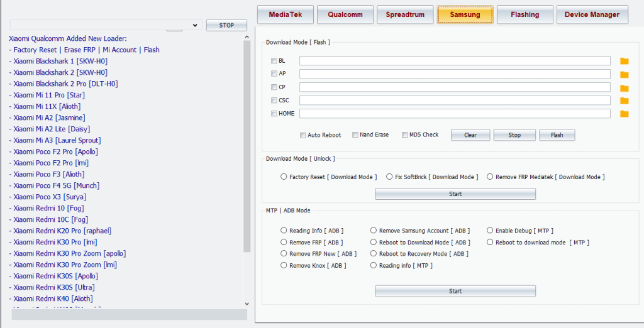Select Factory Reset [Download Mode] radio button
Screen dimensions: 644x328
pyautogui.click(x=284, y=177)
